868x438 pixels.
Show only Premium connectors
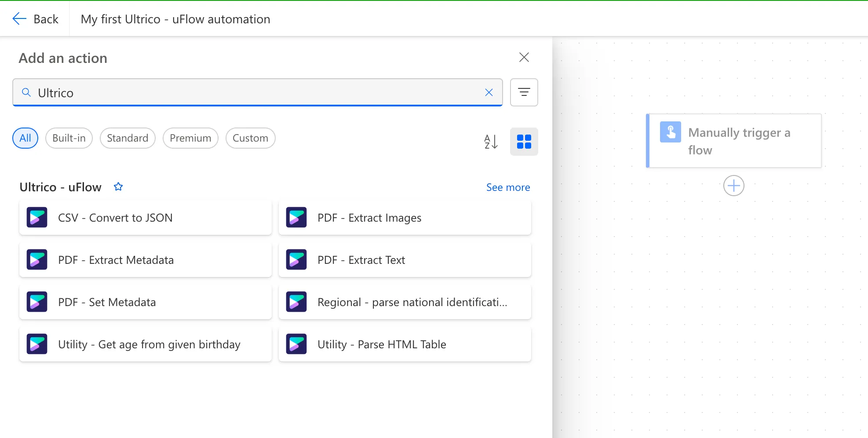click(x=190, y=138)
